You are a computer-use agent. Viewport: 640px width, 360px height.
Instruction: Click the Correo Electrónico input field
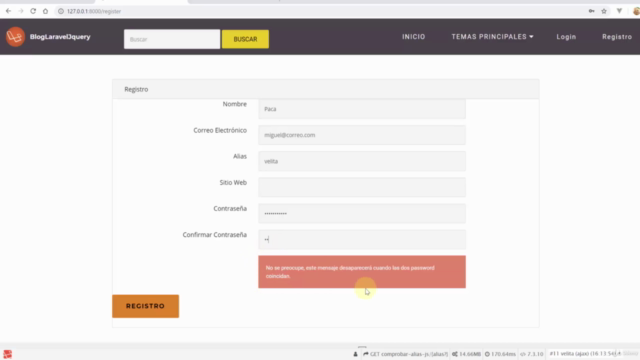pyautogui.click(x=362, y=135)
